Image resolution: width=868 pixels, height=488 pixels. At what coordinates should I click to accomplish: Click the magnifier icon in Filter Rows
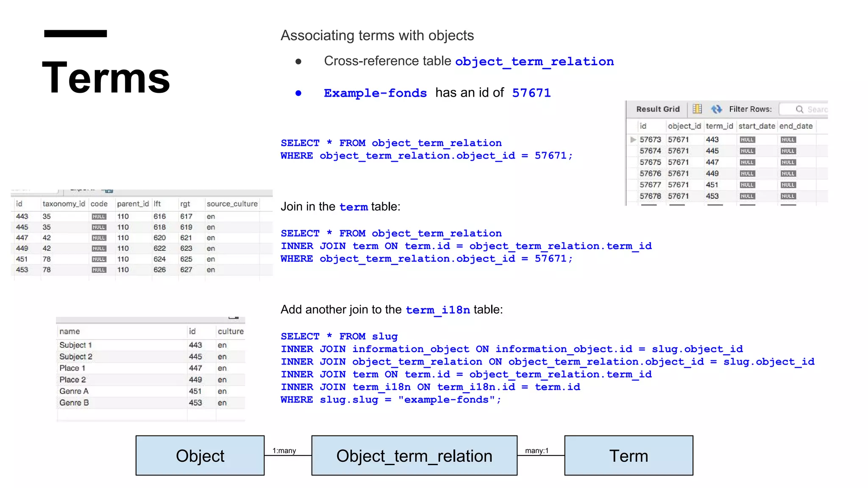pos(799,109)
